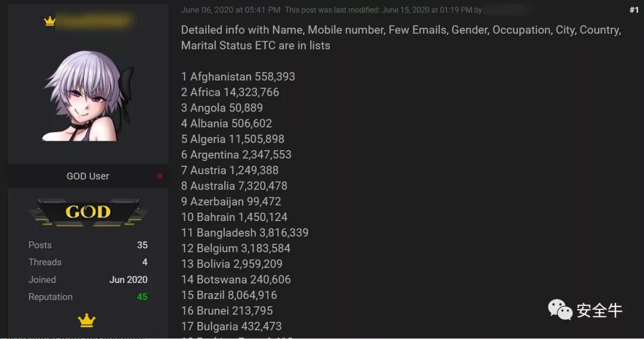644x339 pixels.
Task: Click the Brazil 8,064,916 list entry
Action: click(229, 295)
